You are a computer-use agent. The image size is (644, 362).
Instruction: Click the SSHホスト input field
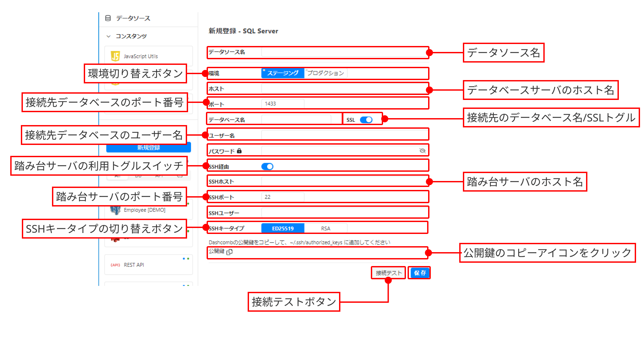(x=344, y=181)
